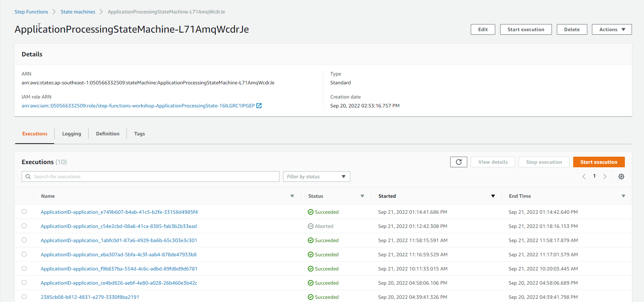Select execution f9b837ba radio button
644x302 pixels.
[x=24, y=268]
